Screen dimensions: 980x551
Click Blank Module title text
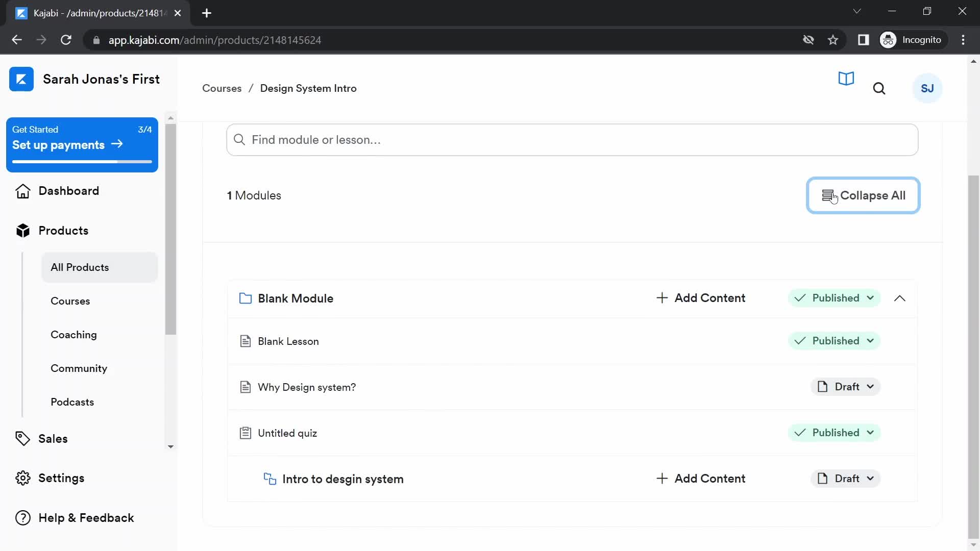[296, 298]
